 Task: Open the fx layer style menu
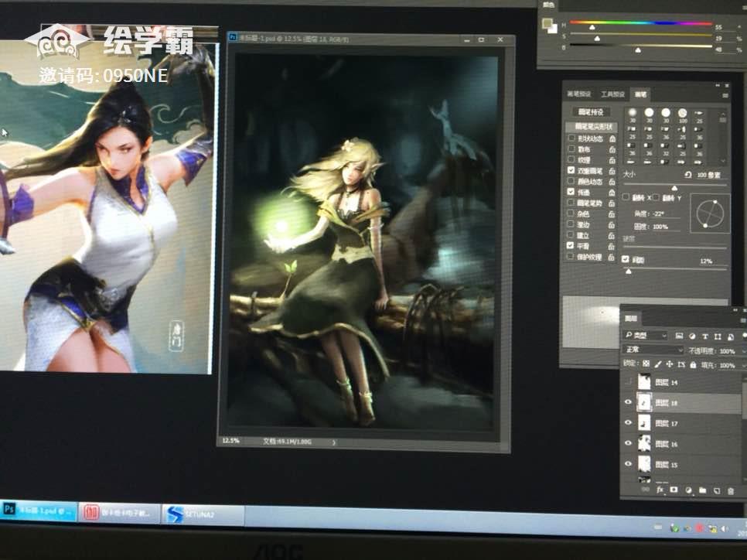pyautogui.click(x=660, y=489)
